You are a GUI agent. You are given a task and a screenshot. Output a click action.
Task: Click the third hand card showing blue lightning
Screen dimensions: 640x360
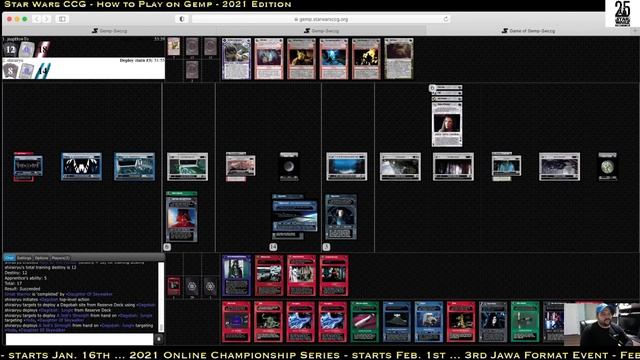click(301, 322)
